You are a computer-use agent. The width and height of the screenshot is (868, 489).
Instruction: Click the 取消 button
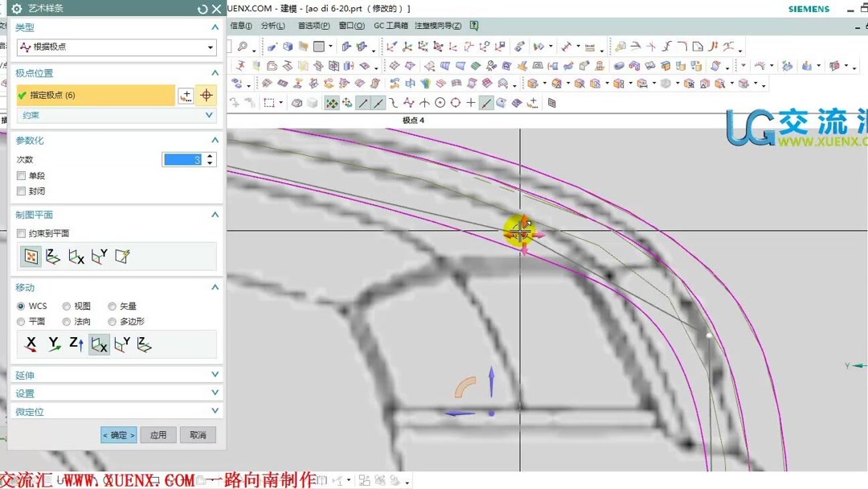click(198, 434)
